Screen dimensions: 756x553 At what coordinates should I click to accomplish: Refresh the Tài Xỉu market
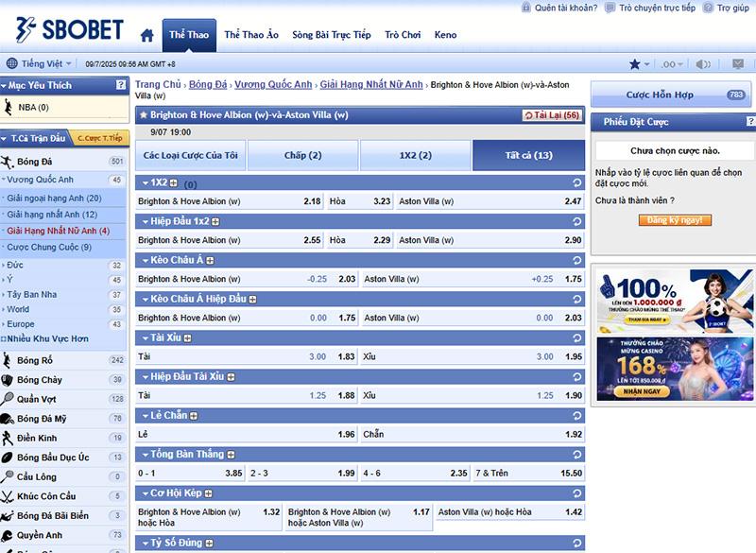tap(576, 337)
